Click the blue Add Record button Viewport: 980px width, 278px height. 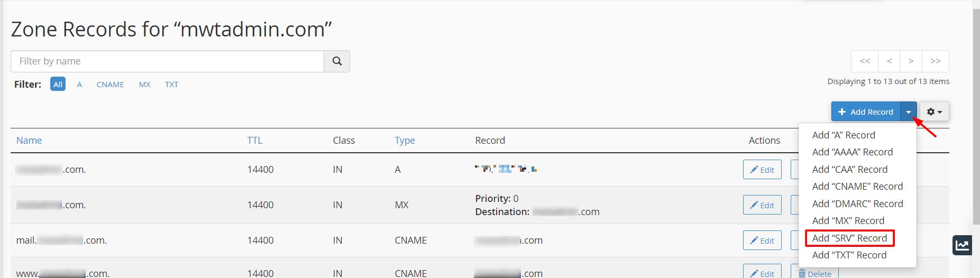point(866,112)
